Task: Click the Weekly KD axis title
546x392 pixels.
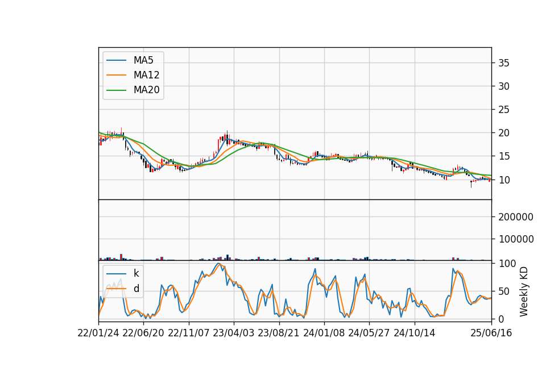Action: (x=524, y=291)
